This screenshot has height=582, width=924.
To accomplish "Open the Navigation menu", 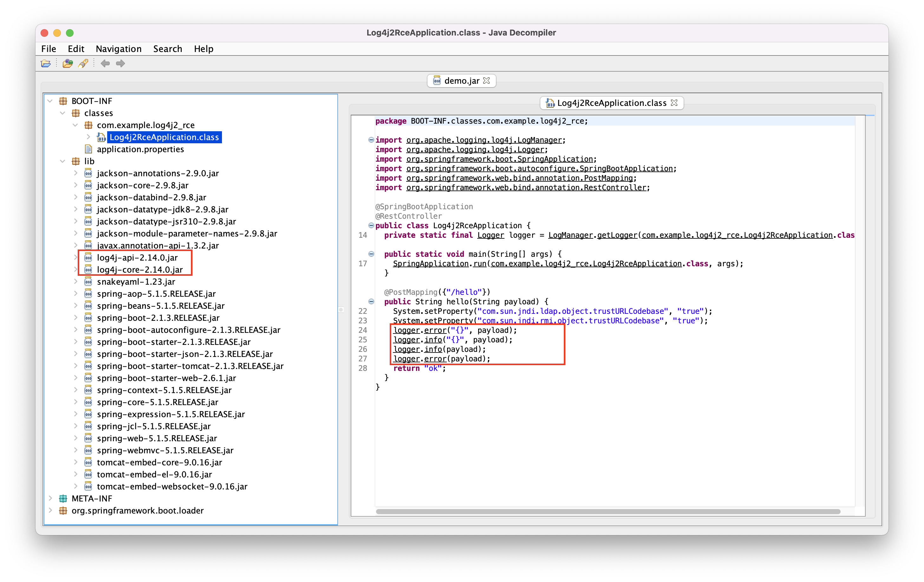I will coord(119,49).
